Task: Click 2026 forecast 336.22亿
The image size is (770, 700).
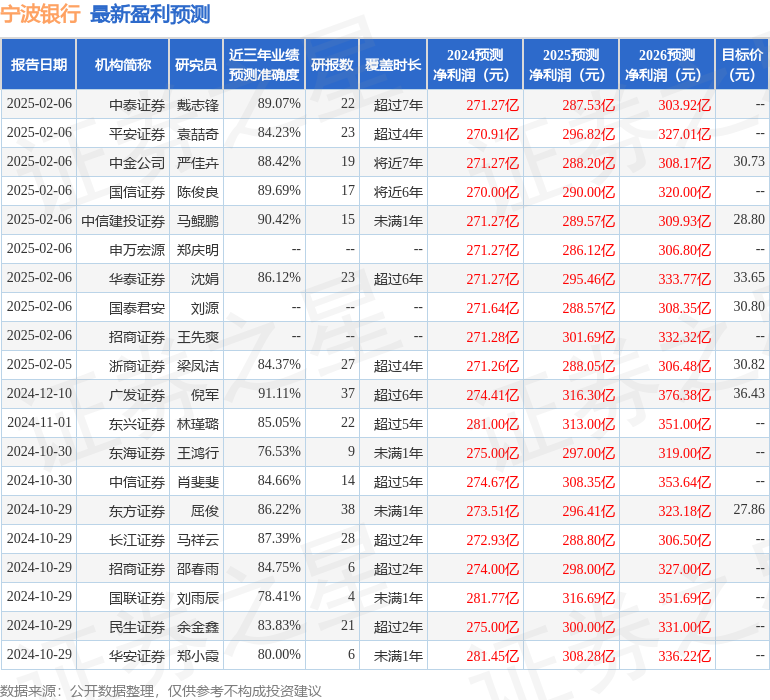Action: point(685,656)
